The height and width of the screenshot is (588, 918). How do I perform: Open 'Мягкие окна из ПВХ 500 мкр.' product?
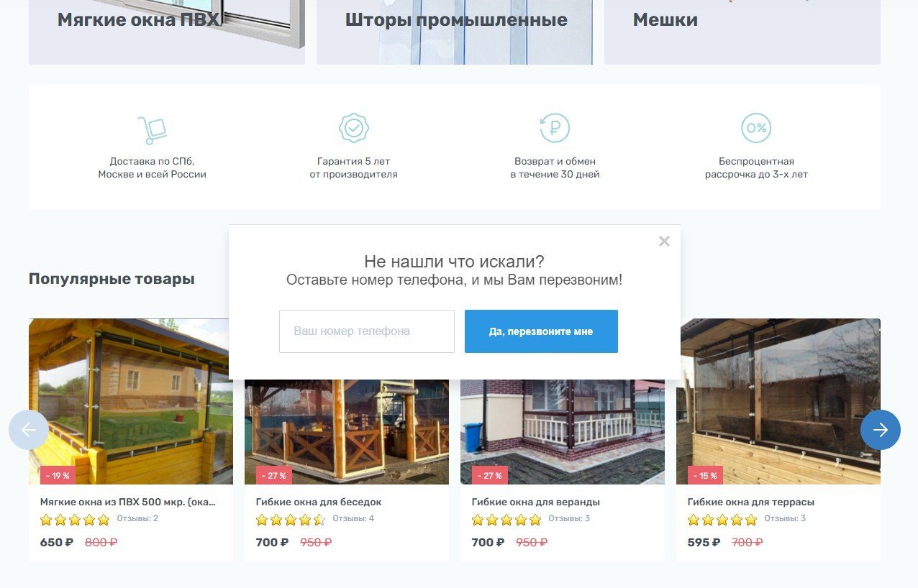pos(128,502)
